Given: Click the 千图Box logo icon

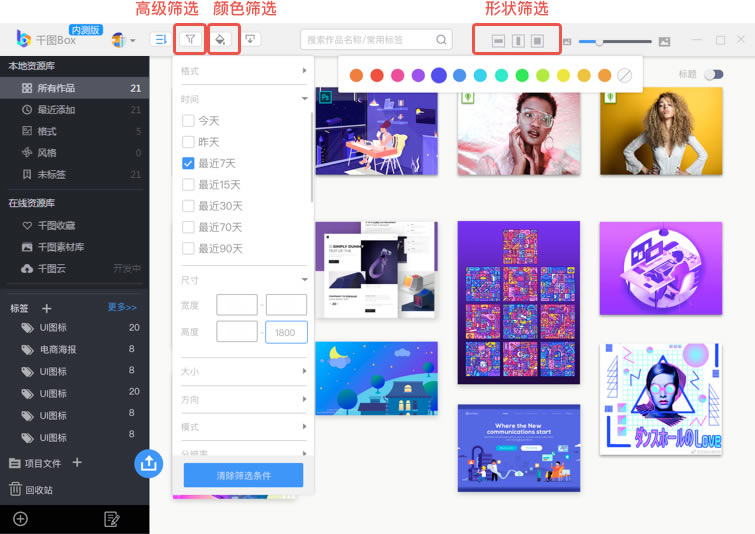Looking at the screenshot, I should (x=23, y=39).
